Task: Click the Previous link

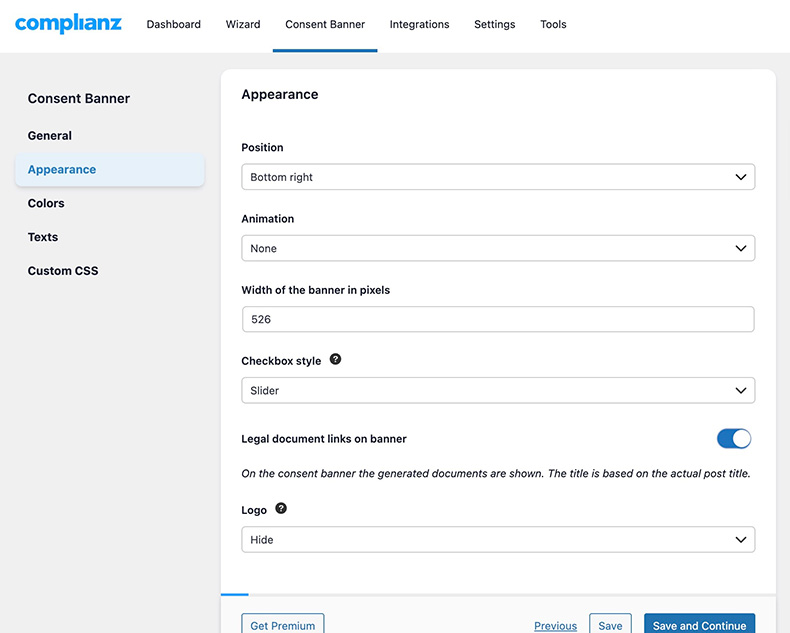Action: [555, 625]
